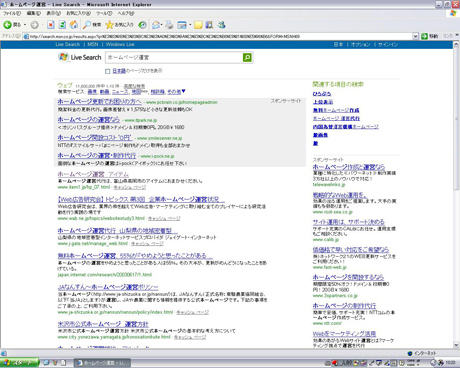Click 画像 search service link

tap(92, 91)
